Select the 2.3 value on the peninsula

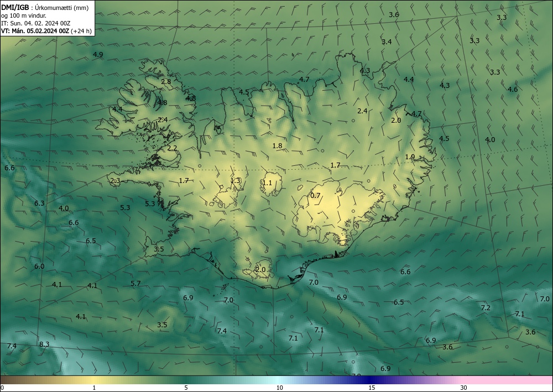point(116,180)
